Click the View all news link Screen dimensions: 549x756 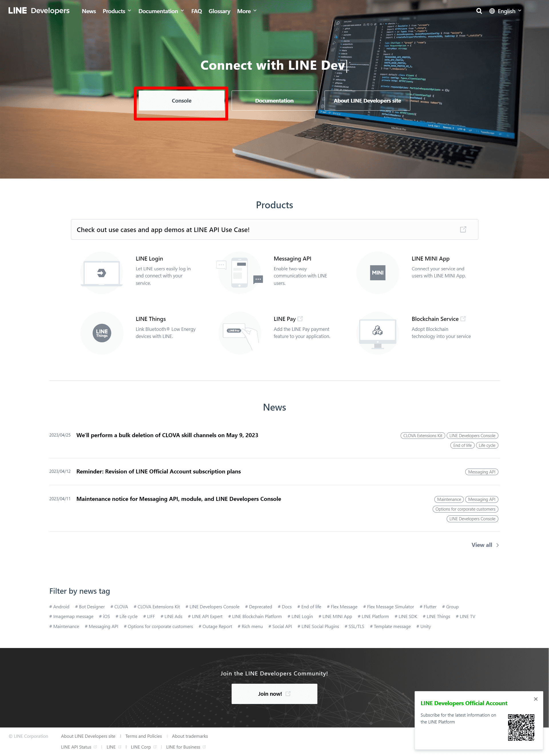tap(482, 545)
